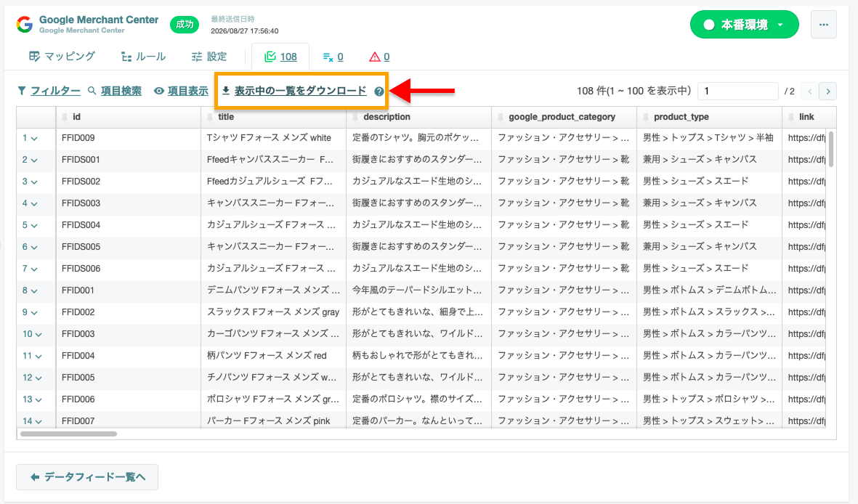
Task: Click the google_product_category column header
Action: point(564,117)
